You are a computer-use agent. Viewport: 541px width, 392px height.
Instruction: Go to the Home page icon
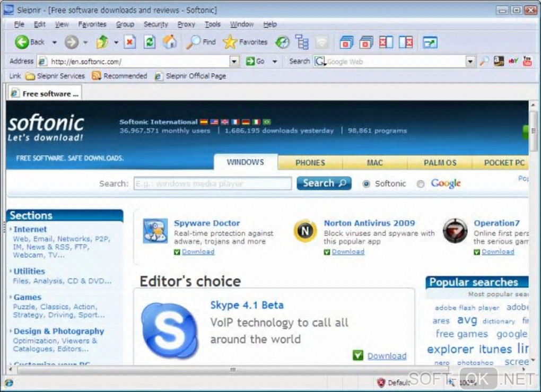coord(169,42)
